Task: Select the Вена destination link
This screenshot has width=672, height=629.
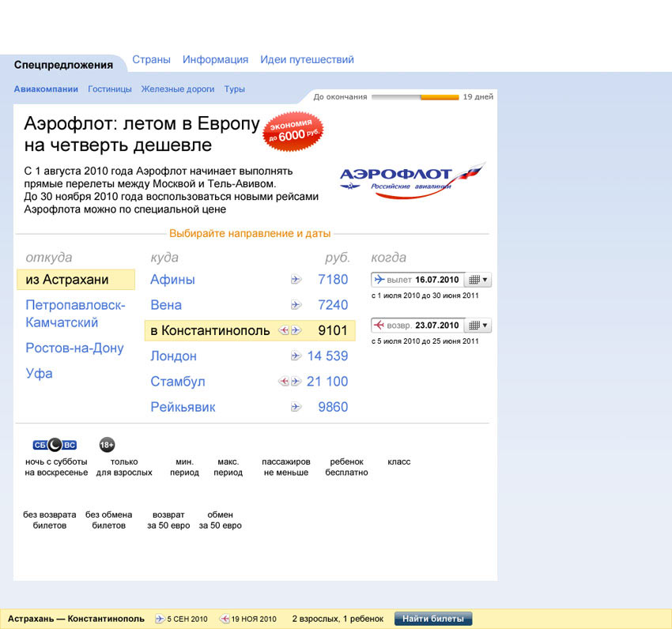Action: click(x=166, y=305)
